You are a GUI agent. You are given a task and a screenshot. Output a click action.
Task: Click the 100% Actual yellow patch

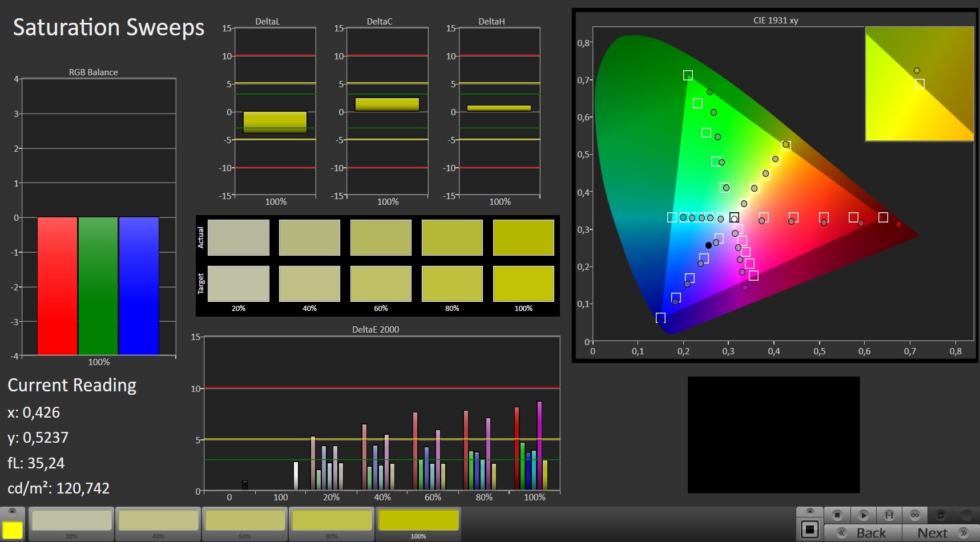tap(523, 237)
